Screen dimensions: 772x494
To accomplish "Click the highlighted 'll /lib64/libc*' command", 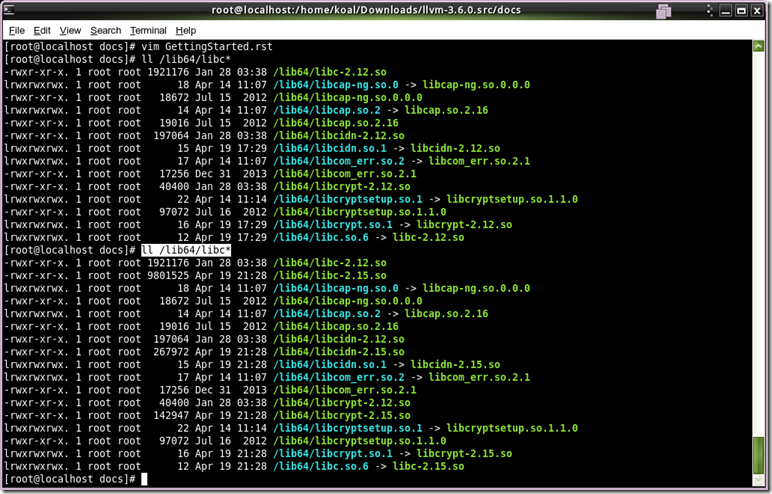I will (x=186, y=250).
